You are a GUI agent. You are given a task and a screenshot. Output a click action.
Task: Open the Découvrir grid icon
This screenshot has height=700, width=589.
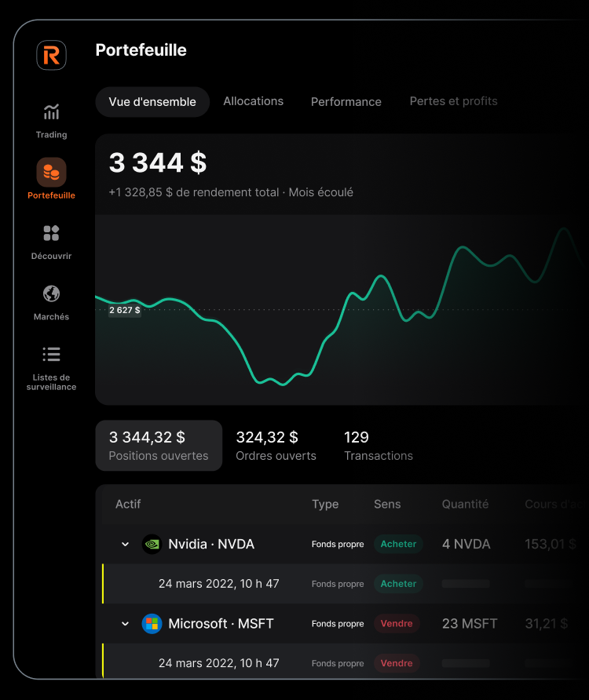(51, 233)
